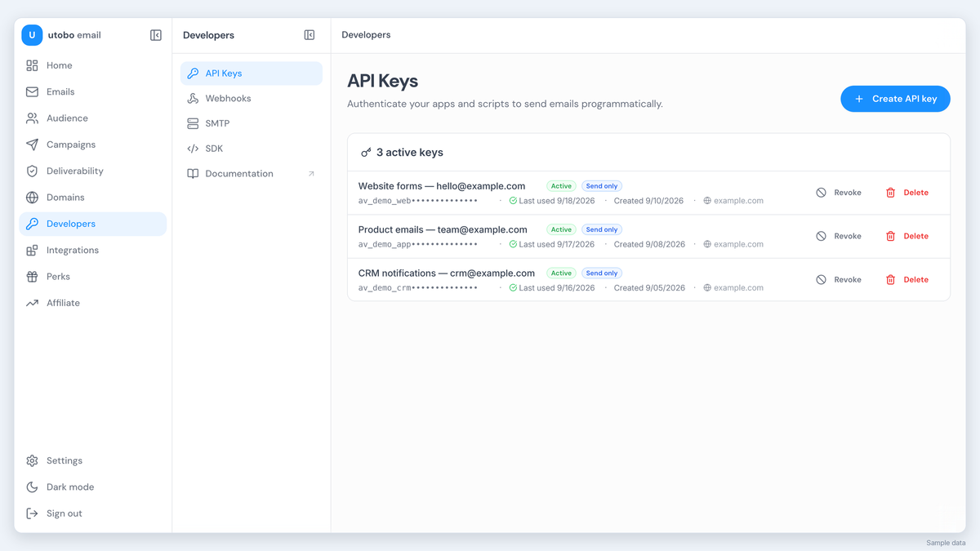Click Active badge on CRM notifications key
The image size is (980, 551).
tap(561, 273)
